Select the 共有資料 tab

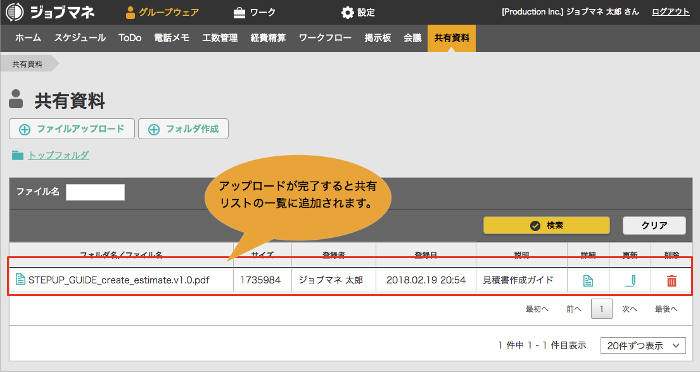(452, 38)
